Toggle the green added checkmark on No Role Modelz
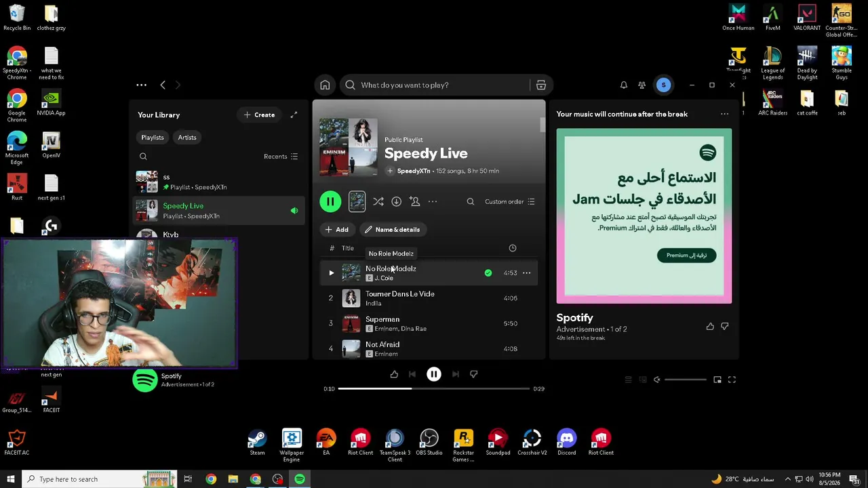This screenshot has width=868, height=488. (488, 273)
